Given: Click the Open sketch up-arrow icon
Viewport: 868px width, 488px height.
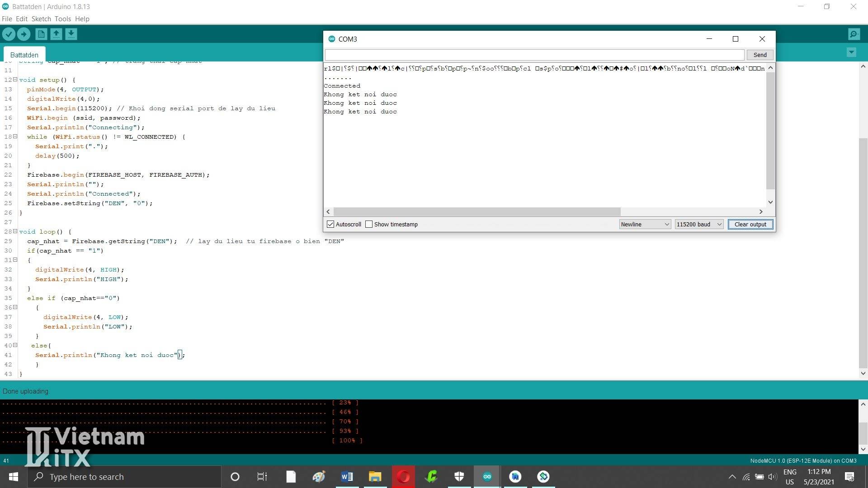Looking at the screenshot, I should pyautogui.click(x=56, y=34).
